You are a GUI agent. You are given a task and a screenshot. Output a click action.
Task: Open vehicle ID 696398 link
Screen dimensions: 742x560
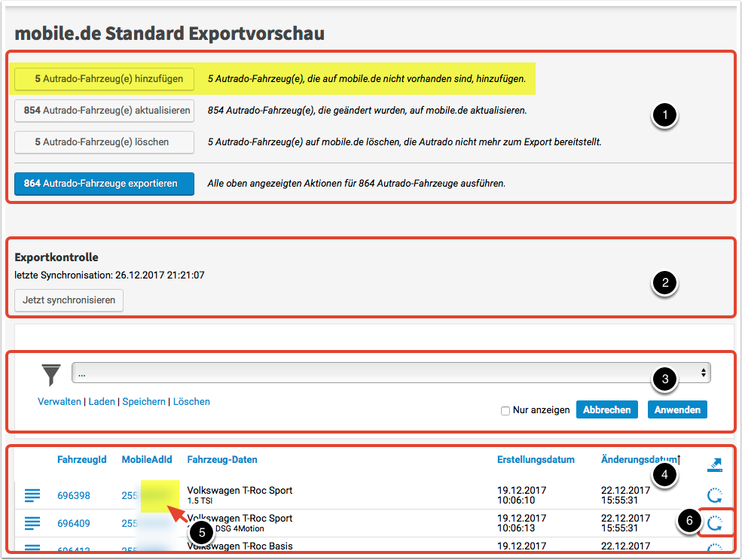pyautogui.click(x=74, y=495)
